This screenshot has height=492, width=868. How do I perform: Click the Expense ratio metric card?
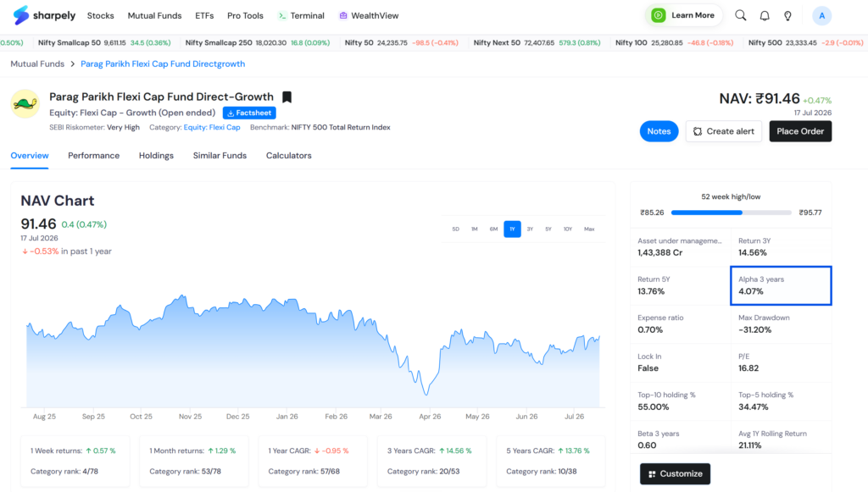click(681, 324)
